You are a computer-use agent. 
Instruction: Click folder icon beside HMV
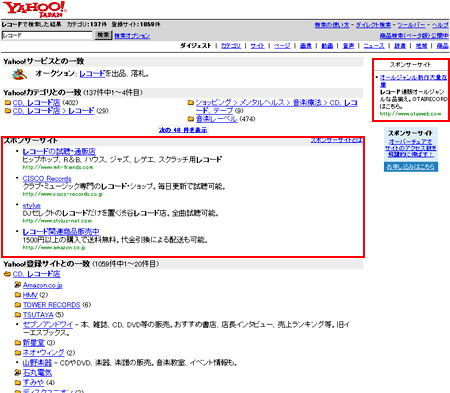click(18, 295)
